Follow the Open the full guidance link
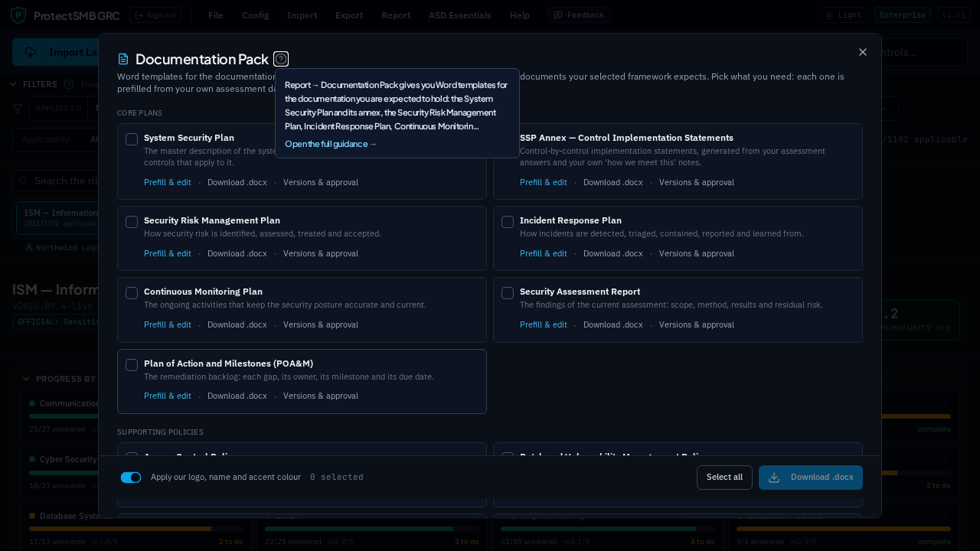The image size is (980, 551). [331, 144]
